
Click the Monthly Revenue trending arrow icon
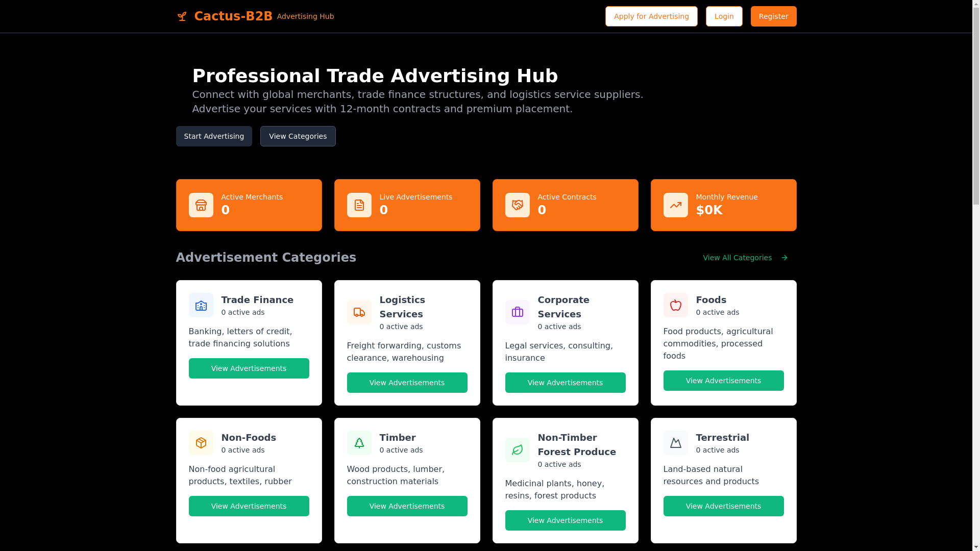tap(676, 205)
